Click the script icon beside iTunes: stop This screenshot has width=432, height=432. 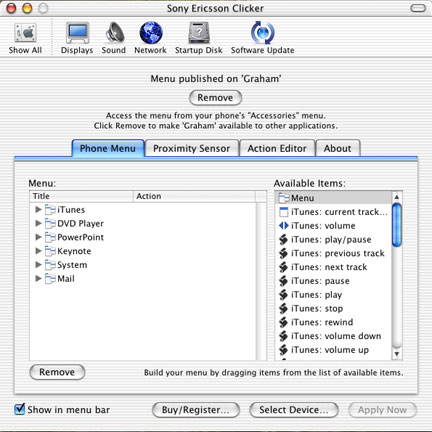coord(283,309)
